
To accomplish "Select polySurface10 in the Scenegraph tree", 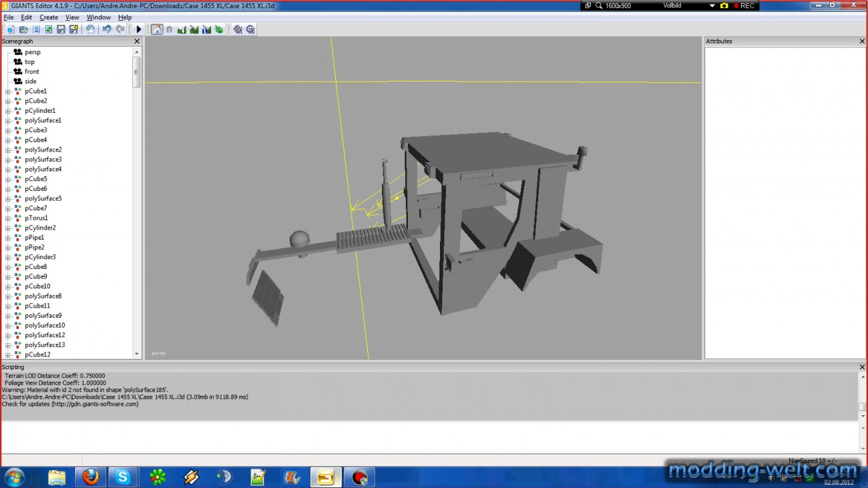I will [x=45, y=325].
